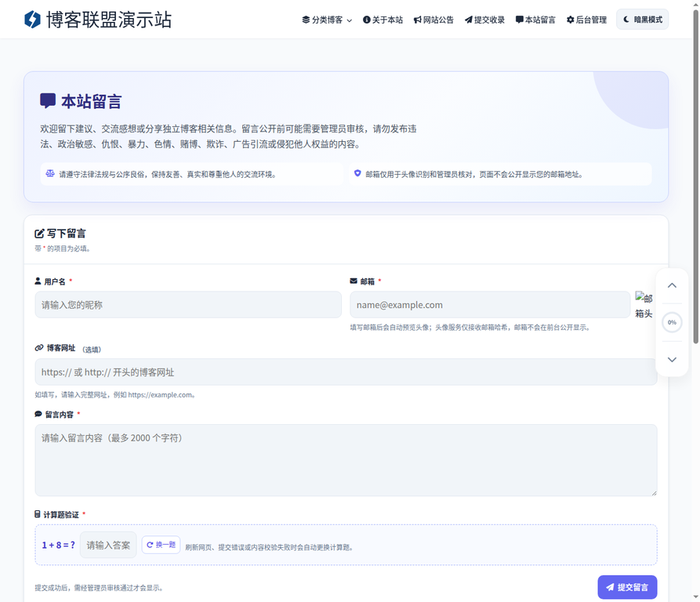Image resolution: width=700 pixels, height=602 pixels.
Task: Click the resize handle of message textarea
Action: point(654,493)
